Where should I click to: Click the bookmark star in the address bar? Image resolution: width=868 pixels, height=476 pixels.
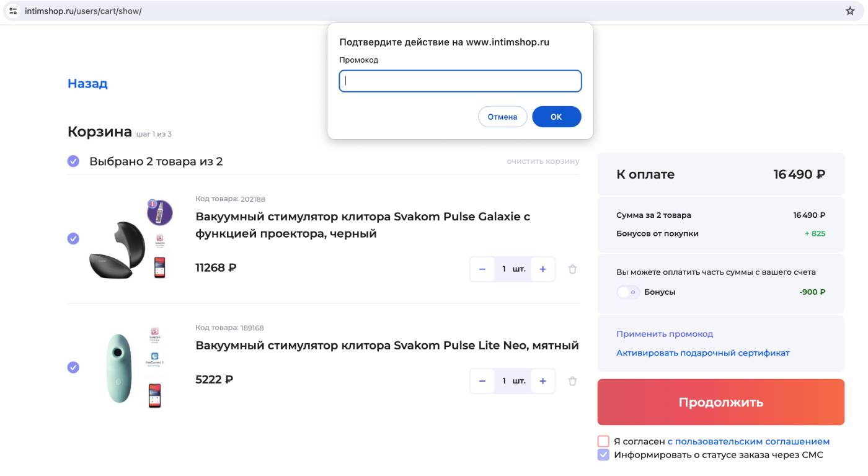850,11
